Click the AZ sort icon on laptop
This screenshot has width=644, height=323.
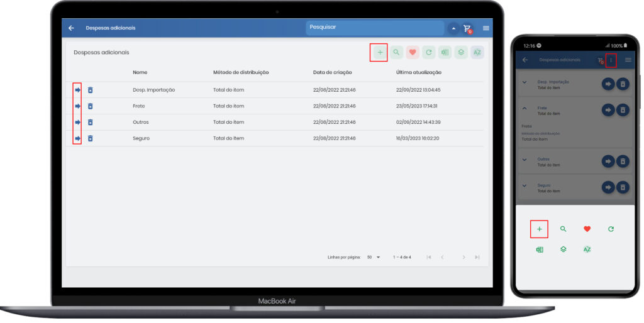pyautogui.click(x=477, y=53)
